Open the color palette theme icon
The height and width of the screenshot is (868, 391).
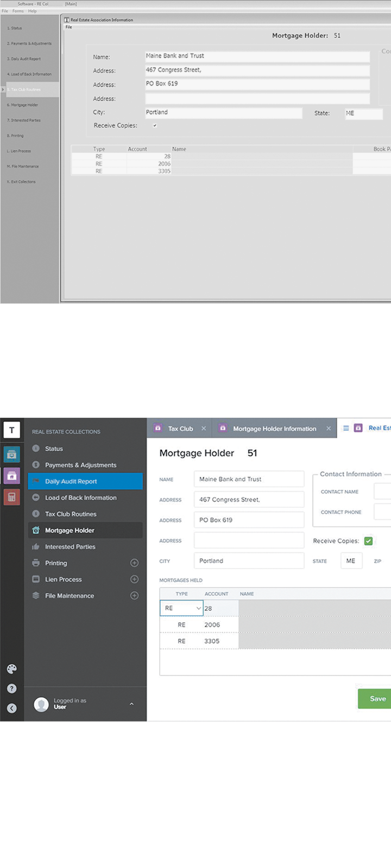point(12,669)
